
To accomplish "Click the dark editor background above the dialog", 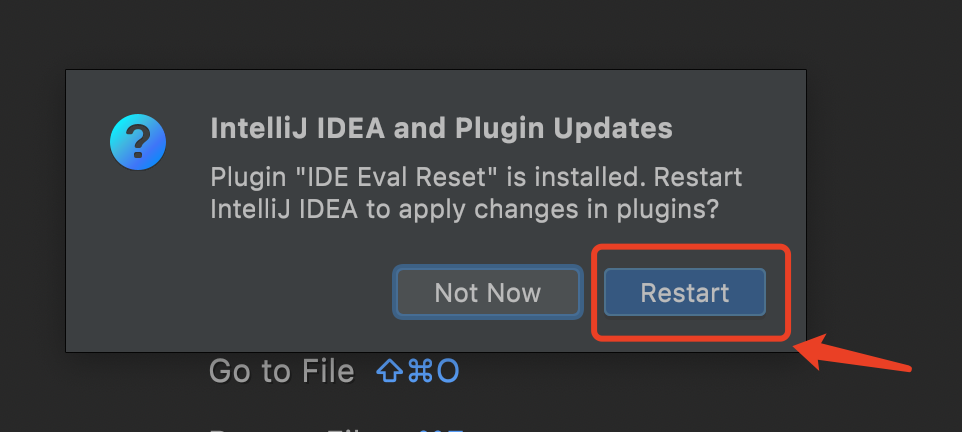I will [x=481, y=34].
